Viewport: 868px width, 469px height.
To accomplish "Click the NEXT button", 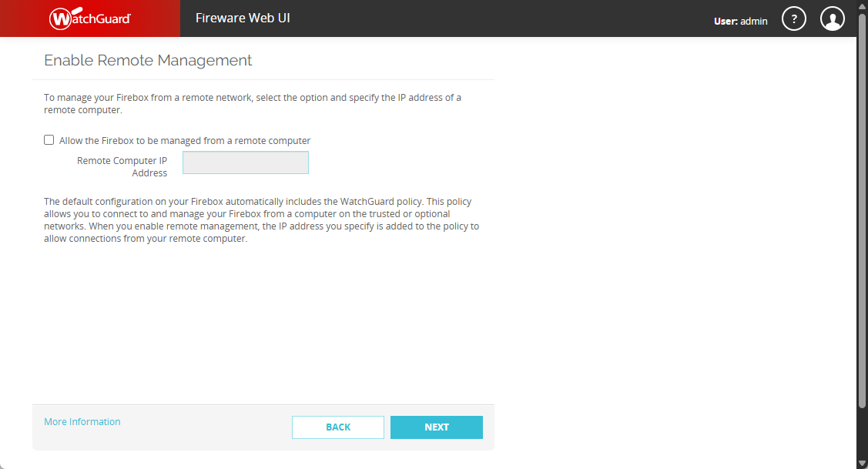I will coord(436,427).
